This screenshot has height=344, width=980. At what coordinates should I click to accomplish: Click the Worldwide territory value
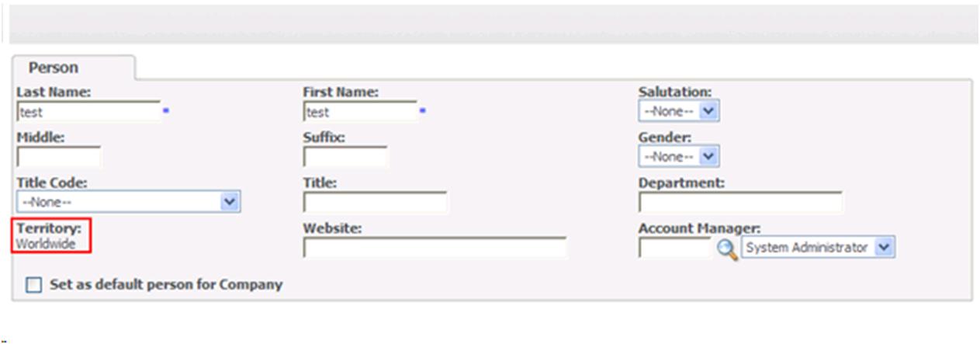click(46, 243)
